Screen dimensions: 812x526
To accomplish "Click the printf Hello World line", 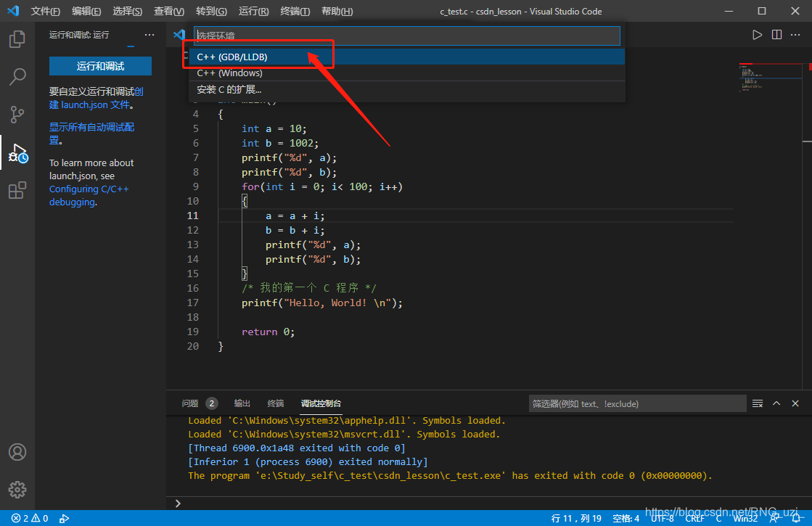I will click(321, 303).
